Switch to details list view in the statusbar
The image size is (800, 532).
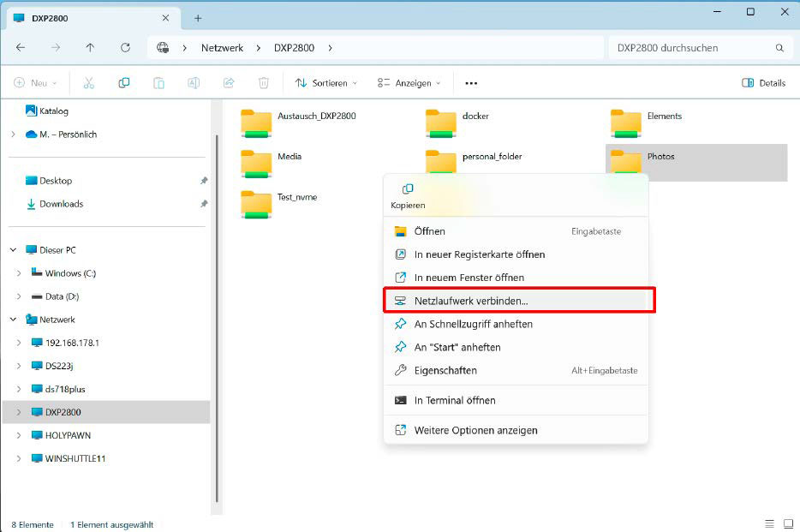click(769, 523)
